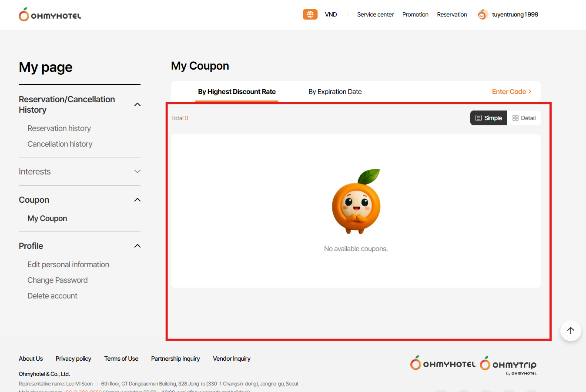
Task: Click the OhMyHotel logo in the footer
Action: tap(443, 363)
